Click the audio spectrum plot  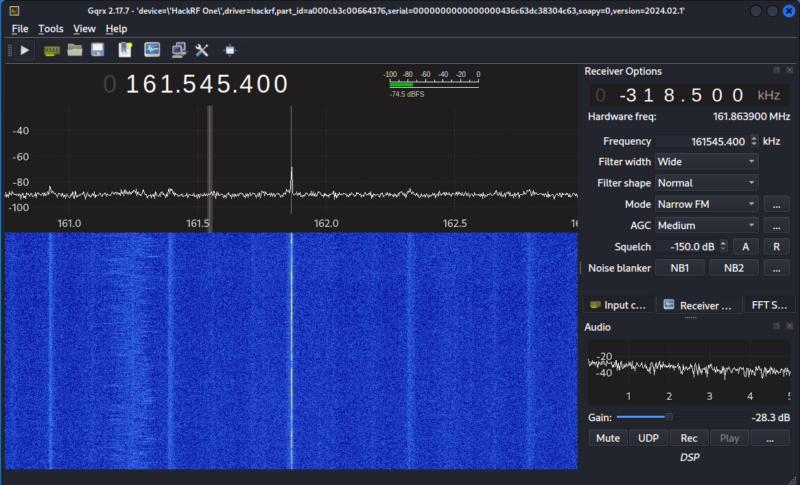click(689, 372)
